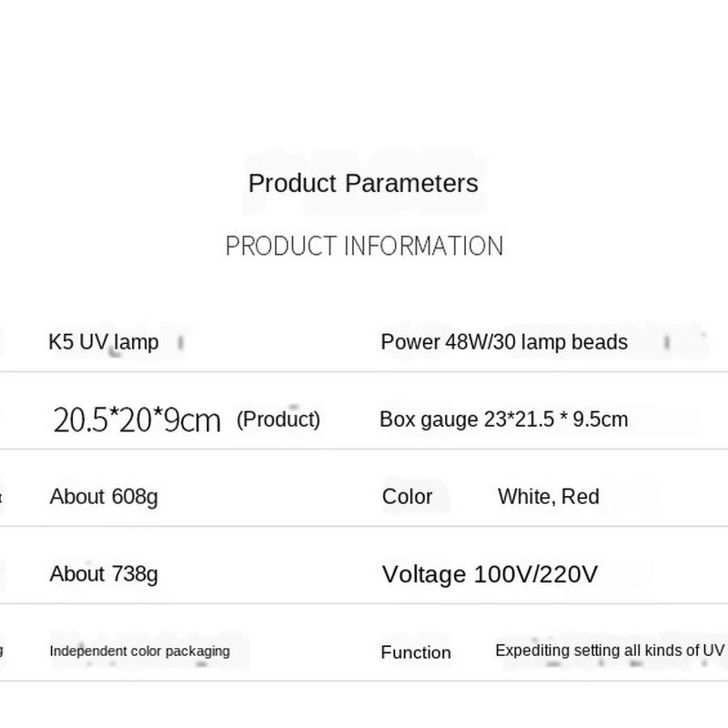
Task: Select the word "Red" in colors
Action: (580, 497)
